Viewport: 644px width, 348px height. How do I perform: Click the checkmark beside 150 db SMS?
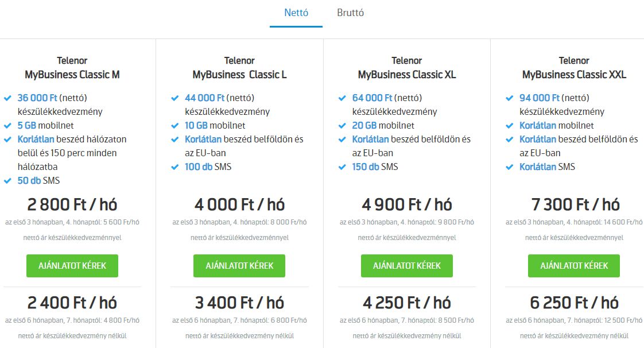342,167
